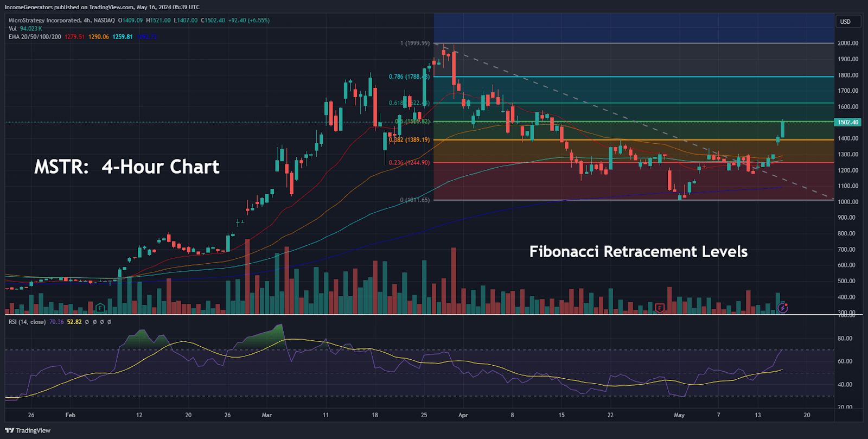Image resolution: width=868 pixels, height=439 pixels.
Task: Select the 0.236 (1244.90) Fibonacci label
Action: pos(409,163)
